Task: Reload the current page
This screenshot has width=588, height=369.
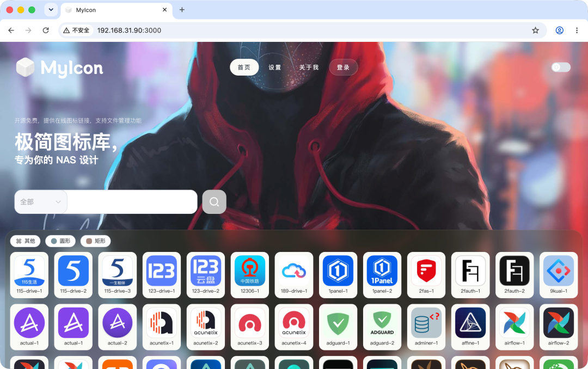Action: pos(46,30)
